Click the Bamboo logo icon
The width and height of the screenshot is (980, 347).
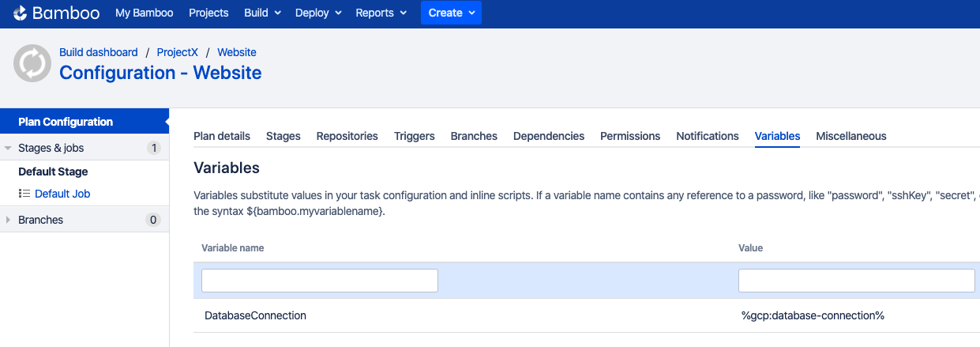(21, 13)
